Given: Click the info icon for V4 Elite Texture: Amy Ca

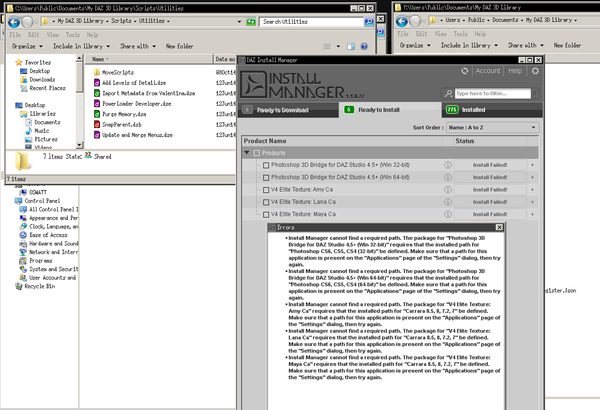Looking at the screenshot, I should (448, 189).
